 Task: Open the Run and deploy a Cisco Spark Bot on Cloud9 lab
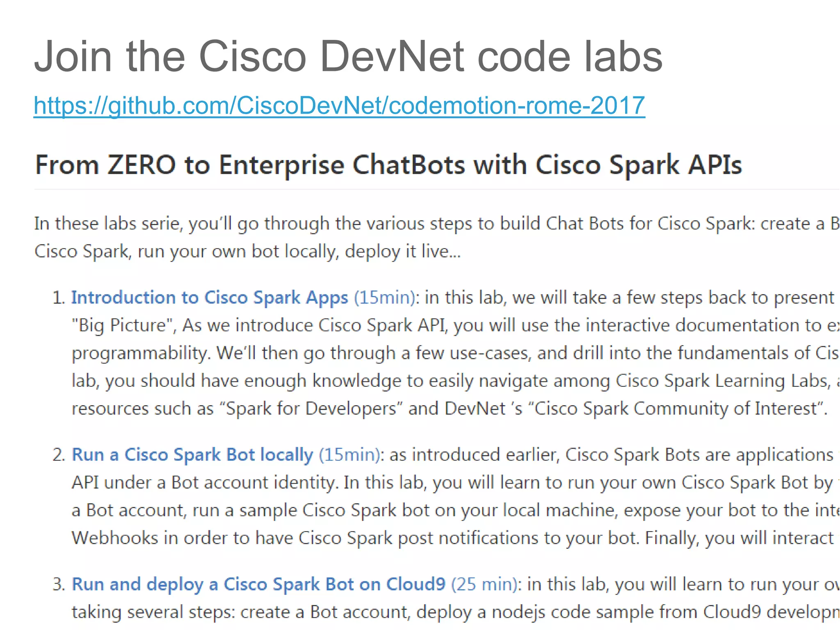click(x=258, y=584)
